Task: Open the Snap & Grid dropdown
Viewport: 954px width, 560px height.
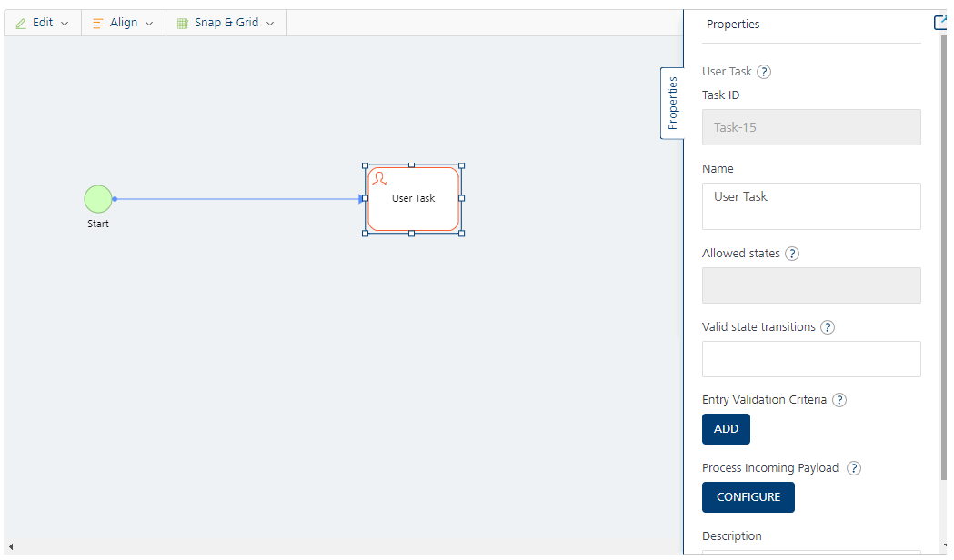Action: [x=226, y=23]
